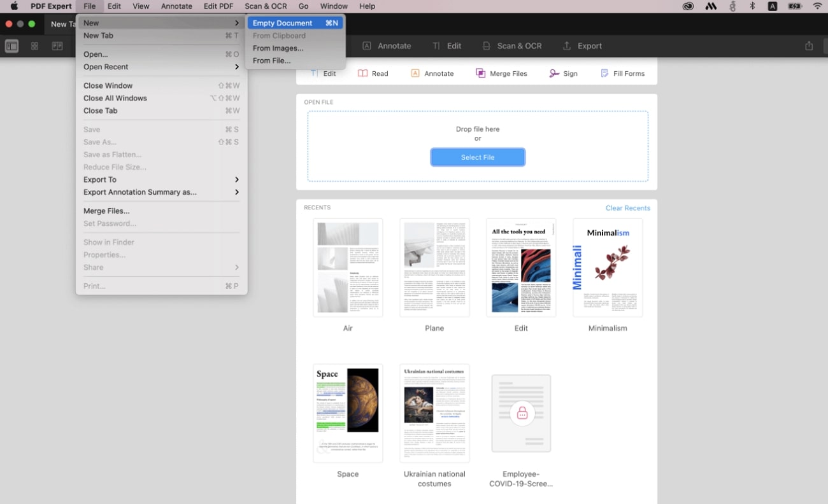This screenshot has width=828, height=504.
Task: Choose From Images... in the submenu
Action: point(296,48)
